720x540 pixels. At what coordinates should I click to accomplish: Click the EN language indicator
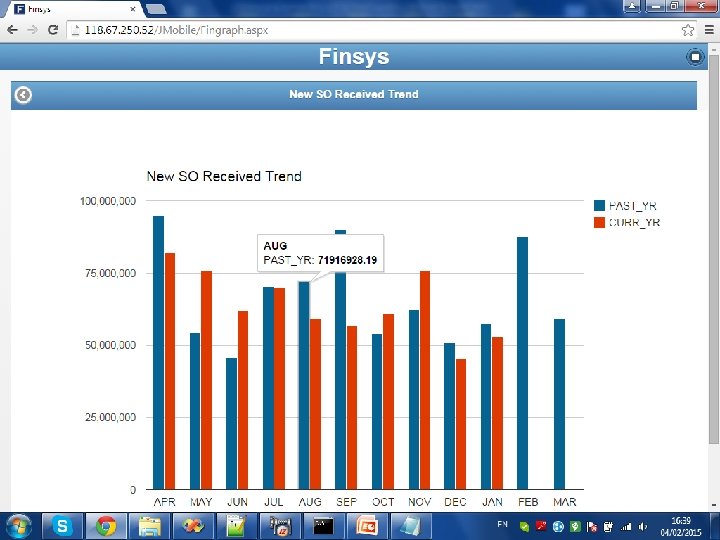pos(502,524)
